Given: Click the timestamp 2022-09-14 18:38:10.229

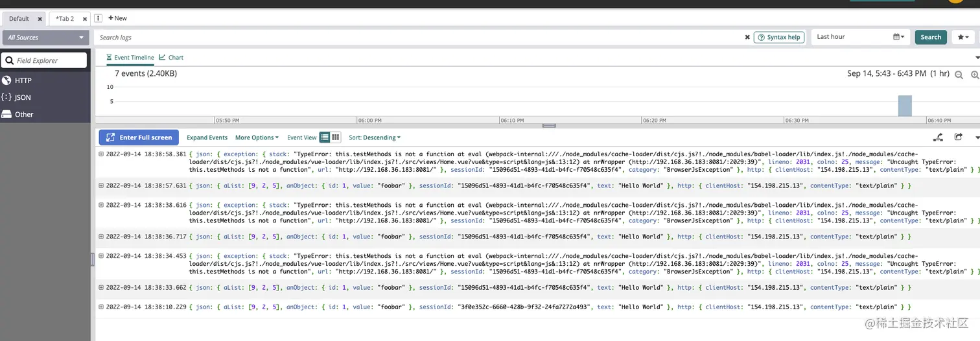Looking at the screenshot, I should (146, 307).
